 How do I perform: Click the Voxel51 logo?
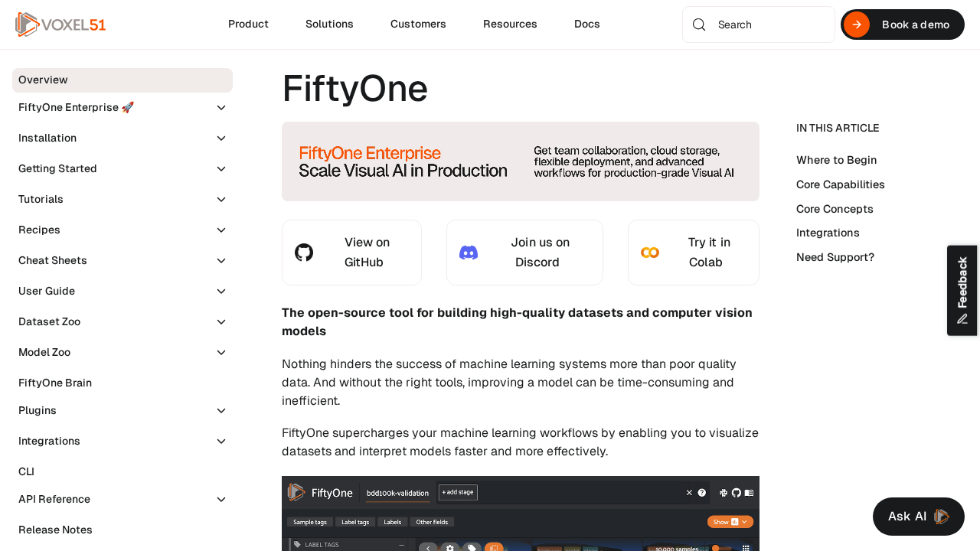click(x=60, y=24)
